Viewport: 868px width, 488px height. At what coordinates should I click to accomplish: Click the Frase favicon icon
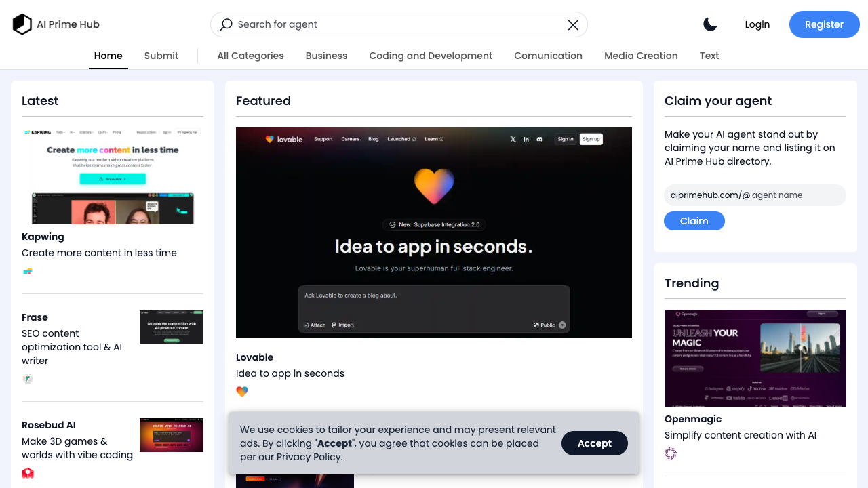click(27, 378)
